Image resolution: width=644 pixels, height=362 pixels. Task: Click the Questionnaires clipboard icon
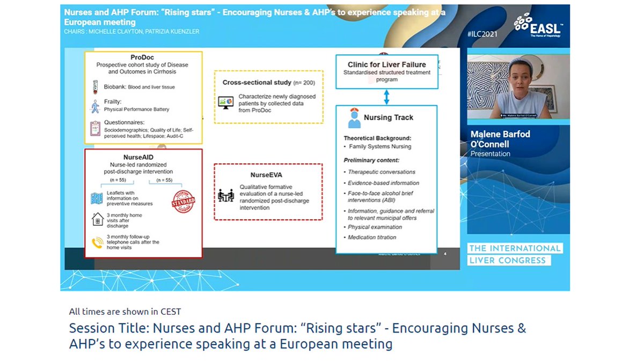(96, 129)
